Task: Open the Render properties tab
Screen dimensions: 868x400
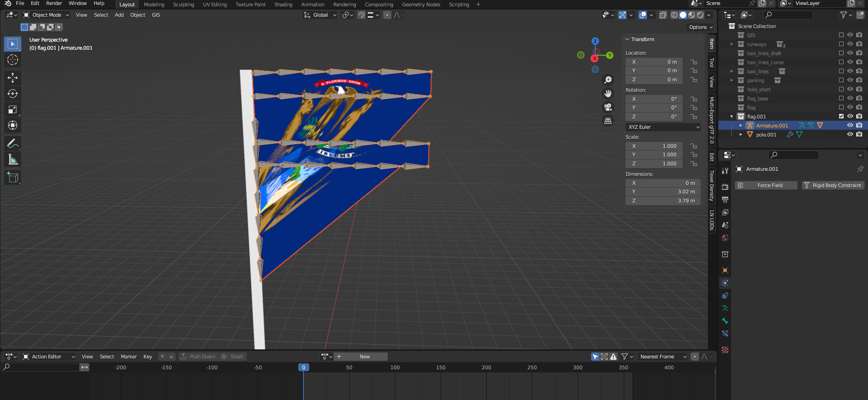Action: point(725,187)
